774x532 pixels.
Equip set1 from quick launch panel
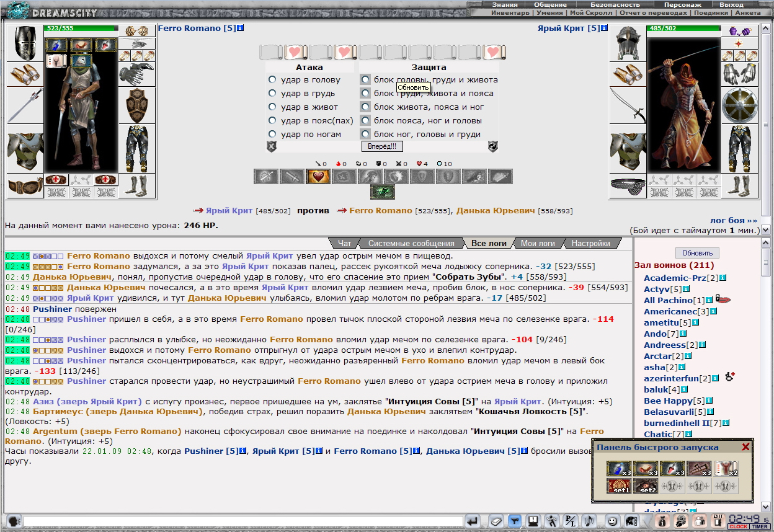click(619, 486)
